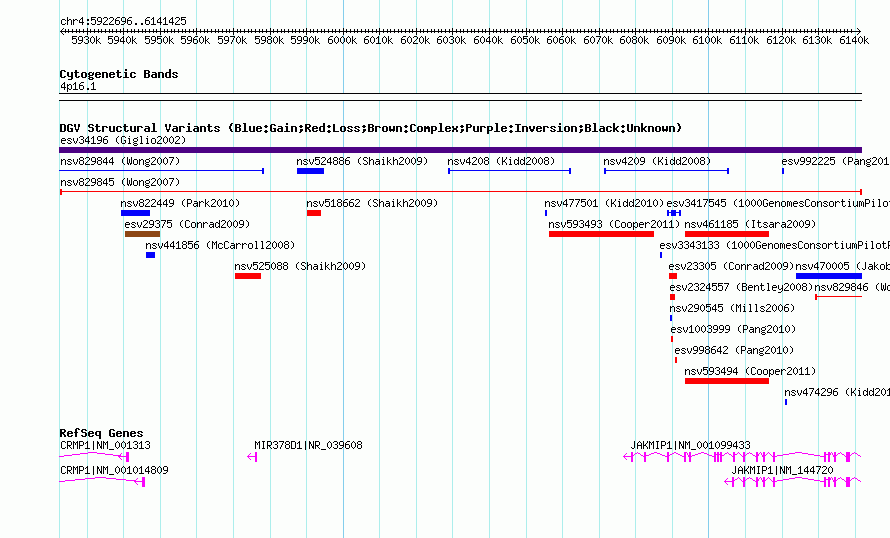The width and height of the screenshot is (890, 538).
Task: Open variant nsv461185 (Itsara2009)
Action: tap(750, 224)
